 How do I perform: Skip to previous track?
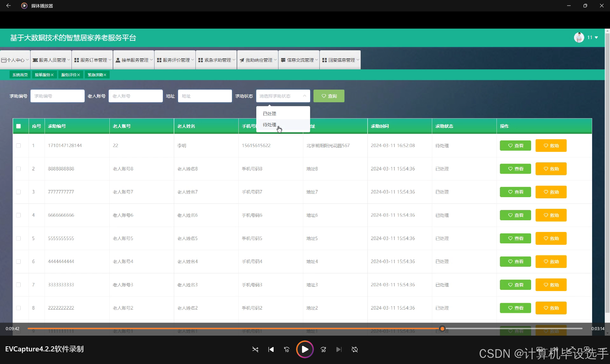pos(271,349)
